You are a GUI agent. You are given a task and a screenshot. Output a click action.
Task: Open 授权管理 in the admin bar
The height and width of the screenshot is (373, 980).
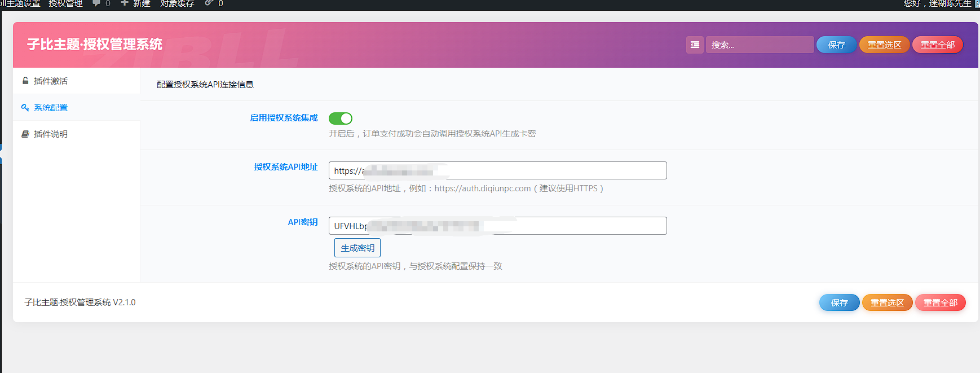click(x=65, y=3)
